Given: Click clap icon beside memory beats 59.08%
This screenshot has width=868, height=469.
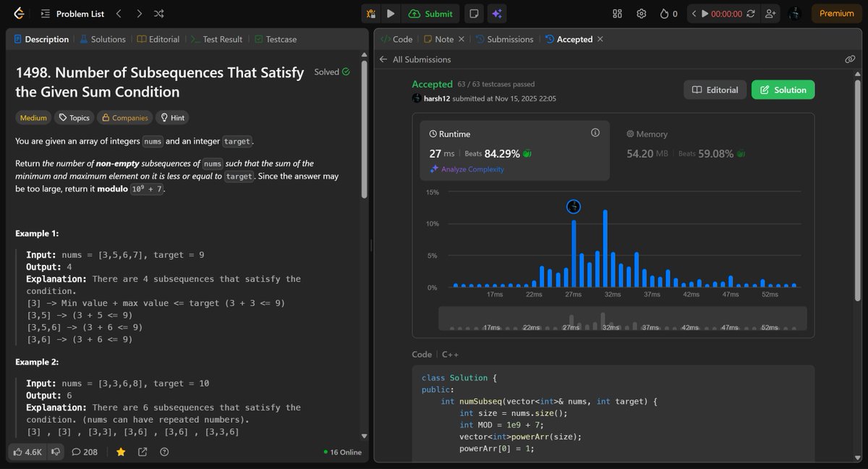Looking at the screenshot, I should coord(741,153).
